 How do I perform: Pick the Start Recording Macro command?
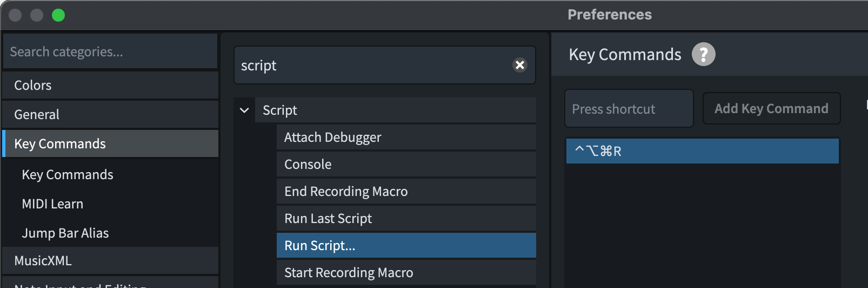(x=405, y=272)
